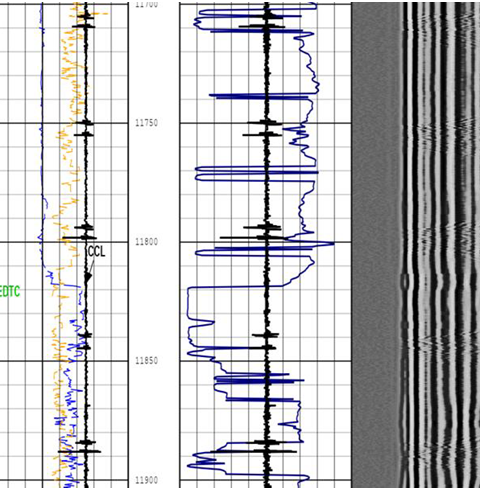The image size is (480, 490).
Task: Select the collar spike near 11750 in middle track
Action: click(265, 123)
